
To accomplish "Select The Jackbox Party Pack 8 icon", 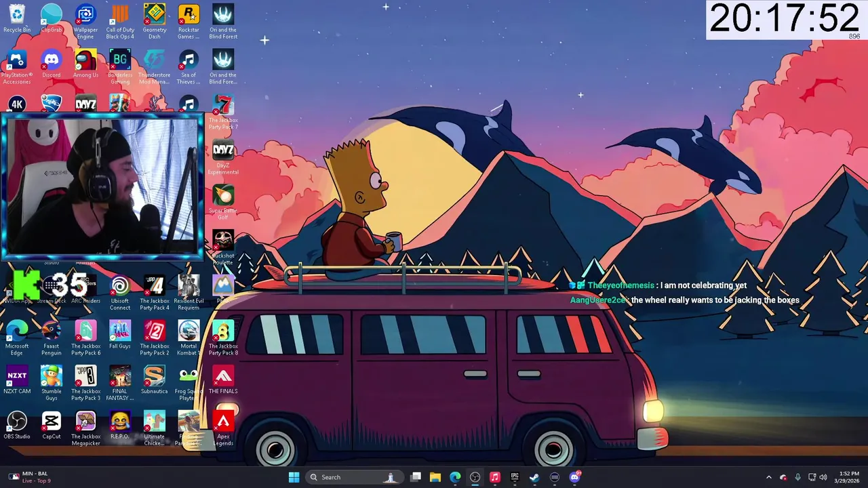I will 223,338.
